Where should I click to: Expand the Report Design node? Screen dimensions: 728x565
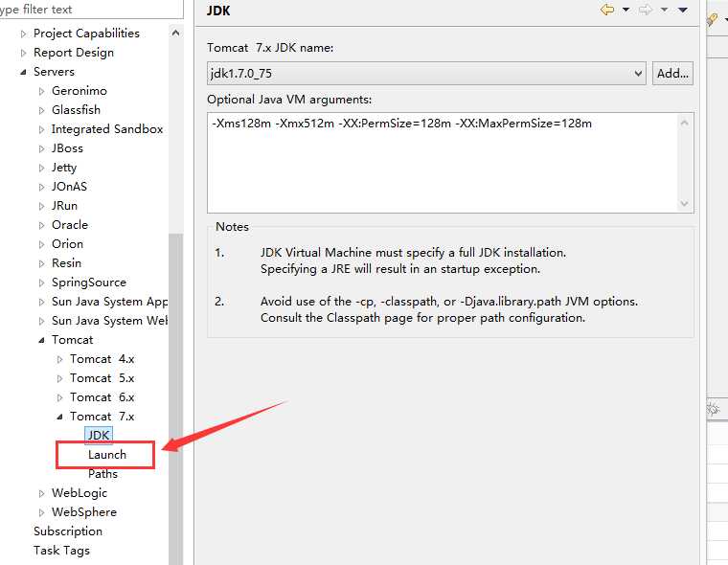click(24, 53)
